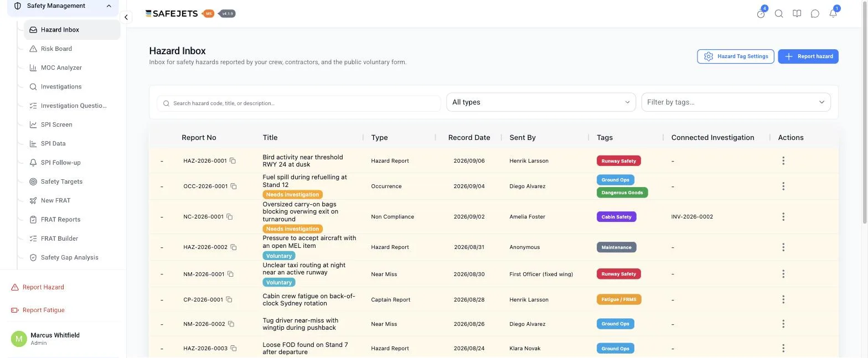Collapse the sidebar with the arrow button
Image resolution: width=868 pixels, height=358 pixels.
coord(126,17)
